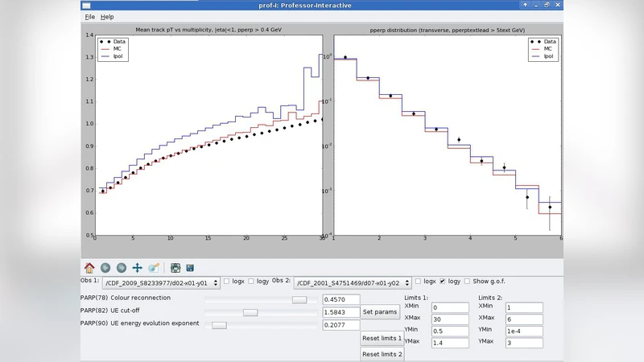Click the Limits 1 XMax input field

point(449,320)
